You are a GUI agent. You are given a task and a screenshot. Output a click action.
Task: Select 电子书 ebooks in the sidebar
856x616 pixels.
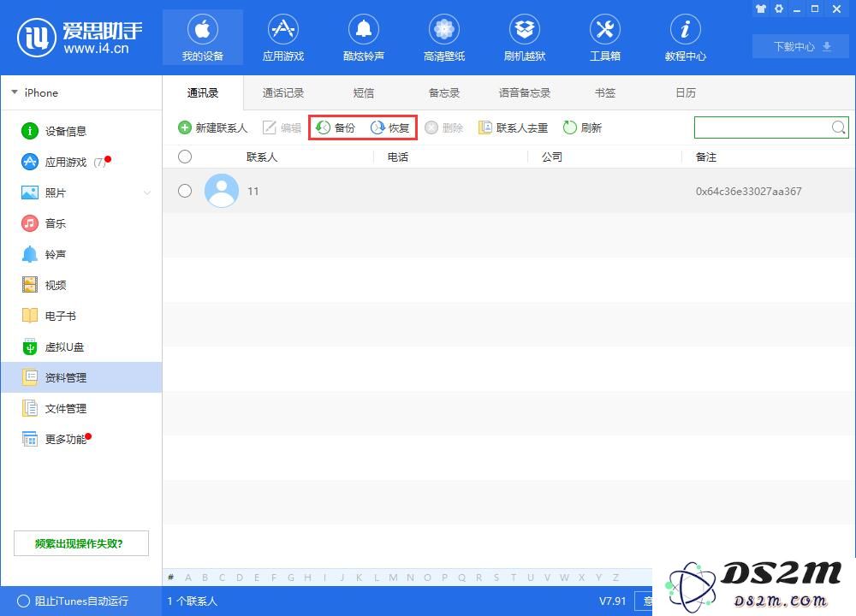pyautogui.click(x=81, y=316)
